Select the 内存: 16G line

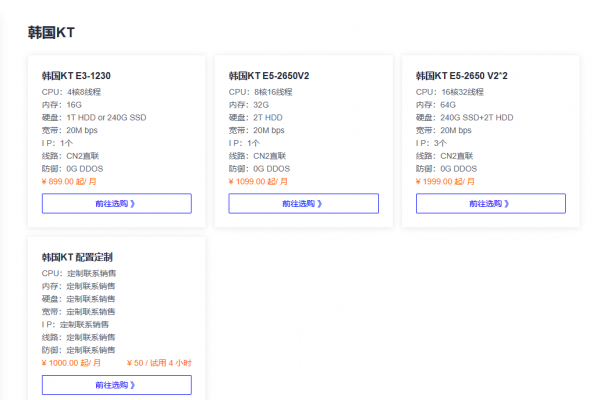[x=62, y=105]
